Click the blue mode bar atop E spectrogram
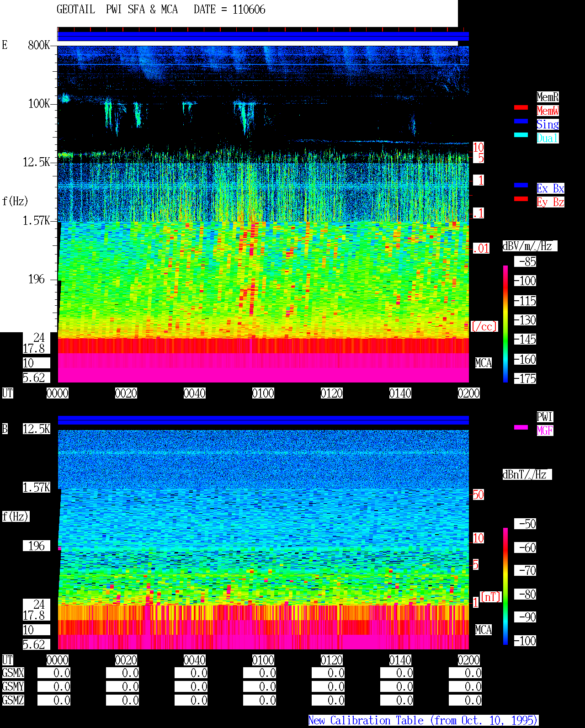This screenshot has width=585, height=728. (263, 36)
